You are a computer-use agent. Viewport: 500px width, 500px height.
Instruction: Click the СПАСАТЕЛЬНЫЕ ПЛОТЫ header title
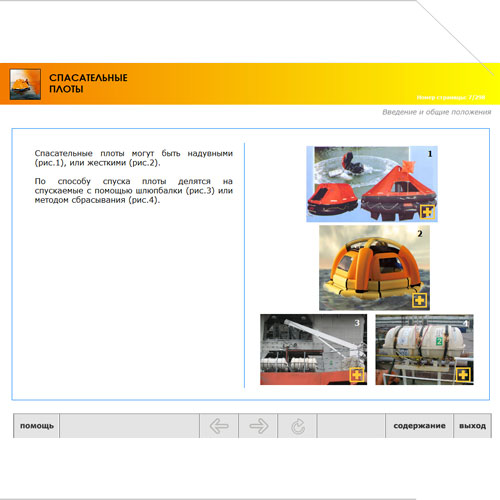(88, 83)
